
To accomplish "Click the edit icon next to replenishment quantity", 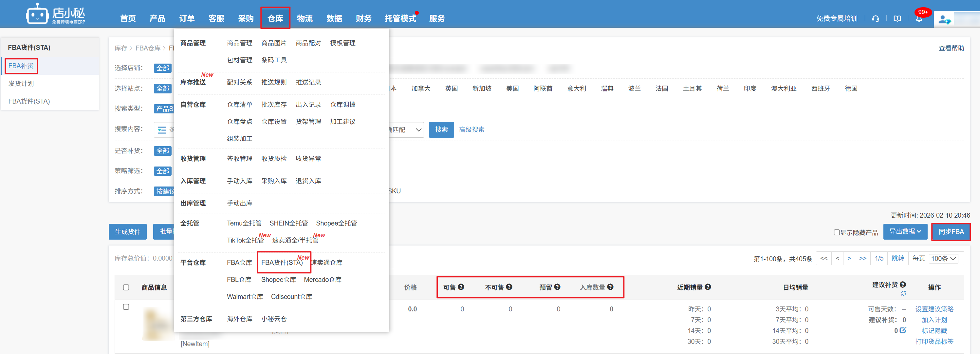I will coord(903,330).
